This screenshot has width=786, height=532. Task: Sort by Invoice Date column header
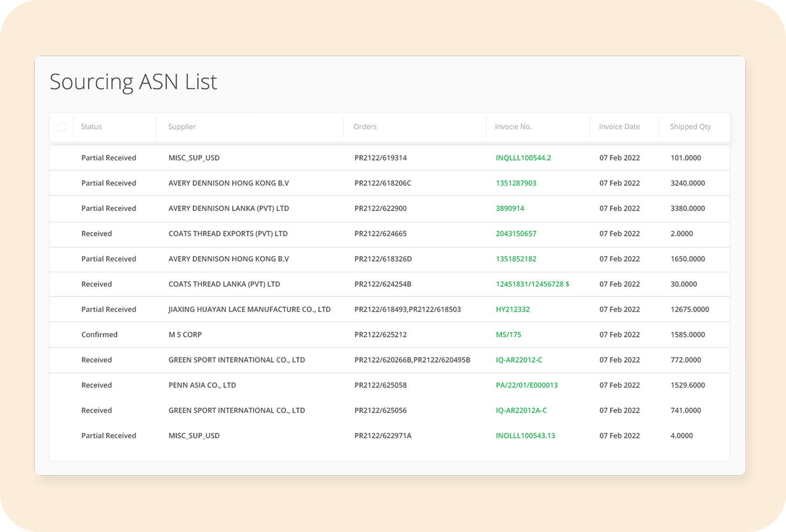click(619, 127)
